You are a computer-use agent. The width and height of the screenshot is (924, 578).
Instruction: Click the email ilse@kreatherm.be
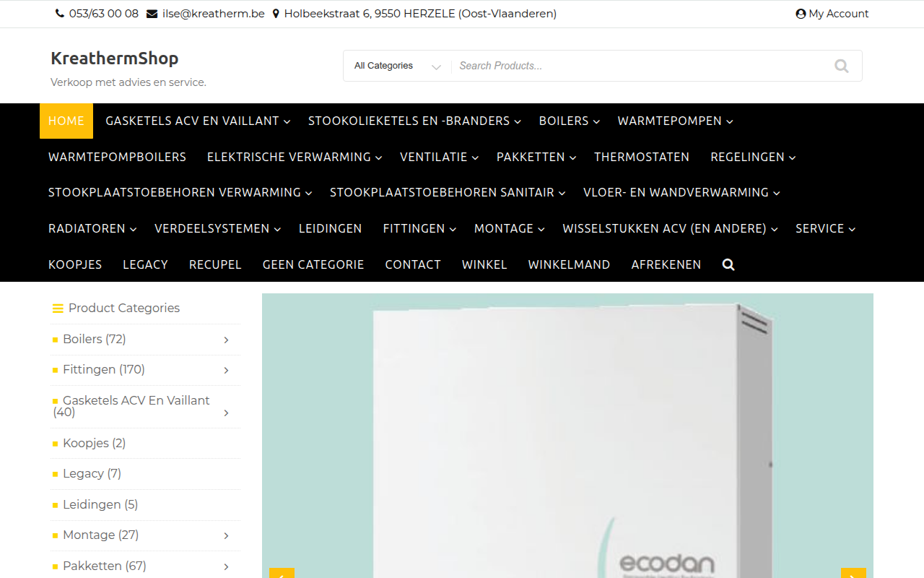click(206, 14)
